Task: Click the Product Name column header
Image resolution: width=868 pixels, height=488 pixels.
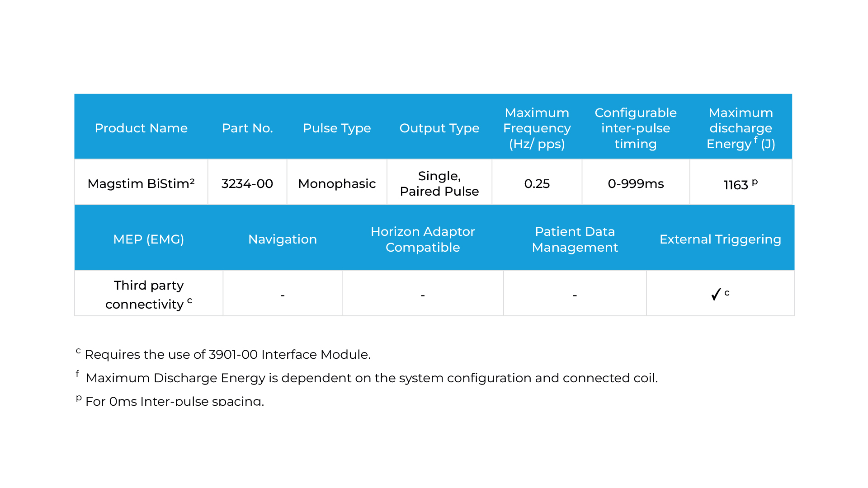Action: tap(141, 128)
